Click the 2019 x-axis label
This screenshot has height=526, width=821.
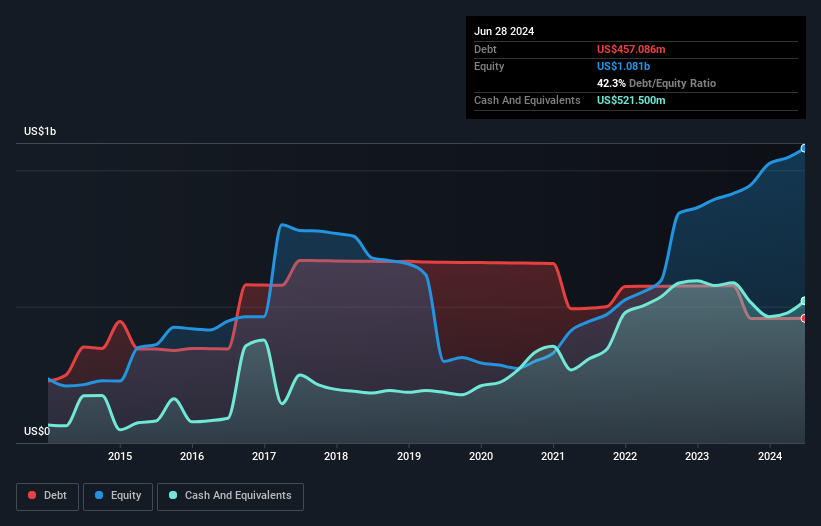coord(408,456)
